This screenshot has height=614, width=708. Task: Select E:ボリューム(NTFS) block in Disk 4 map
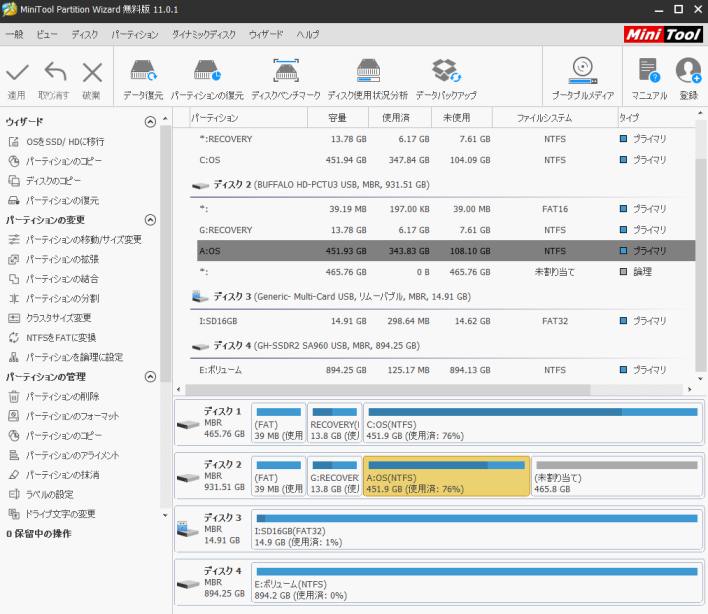point(477,583)
